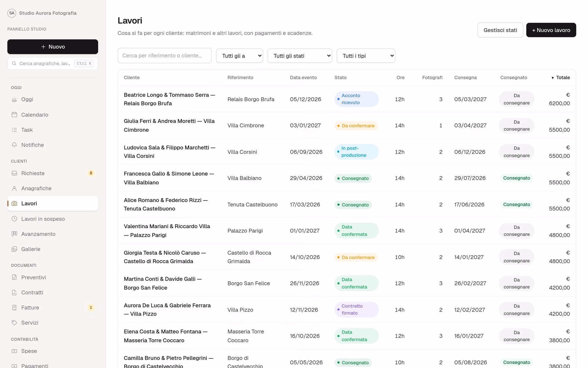The width and height of the screenshot is (588, 368).
Task: Click the Gestisci stati button
Action: pos(500,30)
